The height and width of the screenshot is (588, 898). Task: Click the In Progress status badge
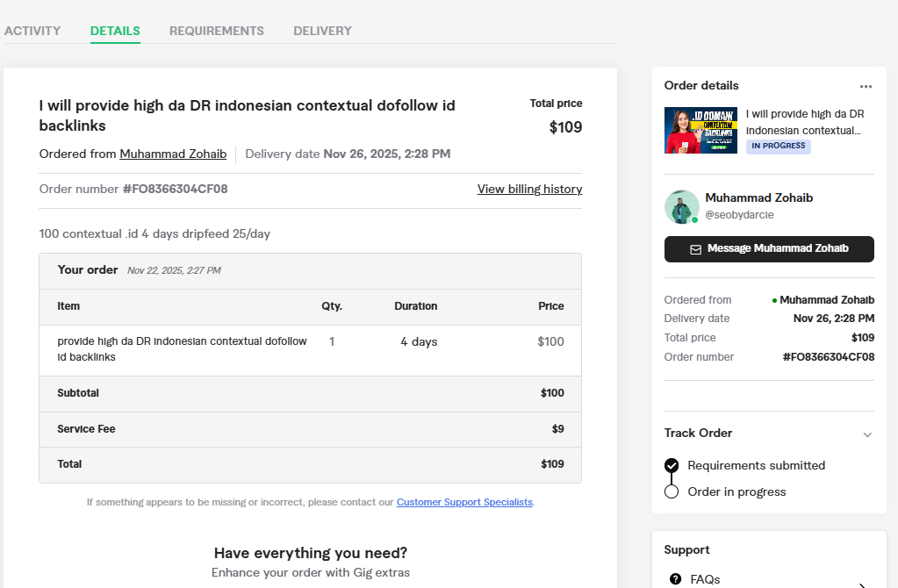(x=778, y=147)
